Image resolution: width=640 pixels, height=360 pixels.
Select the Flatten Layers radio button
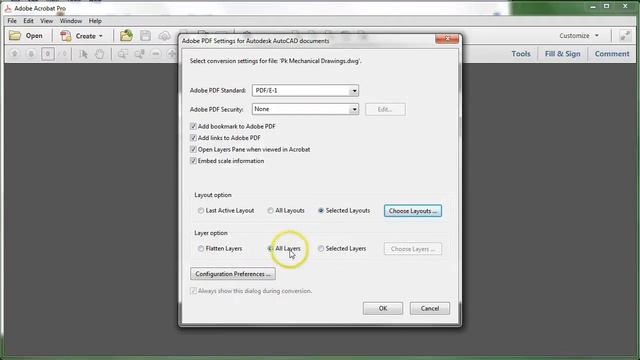click(x=201, y=249)
